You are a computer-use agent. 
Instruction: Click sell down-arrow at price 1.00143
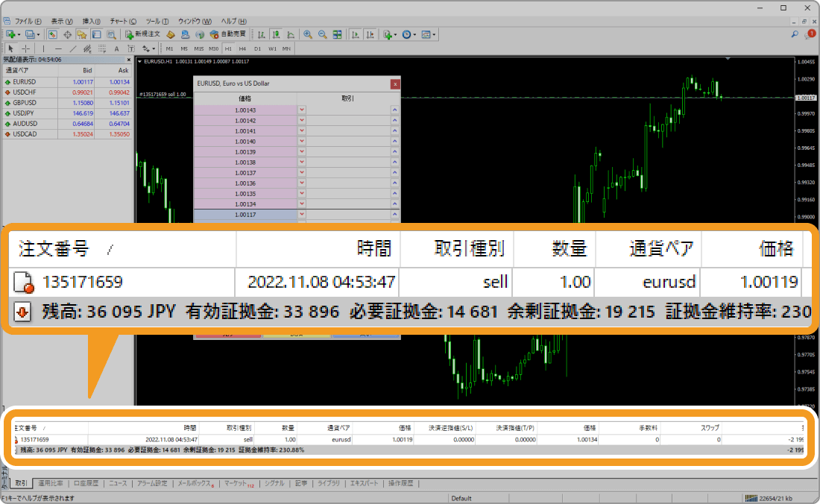tap(302, 110)
